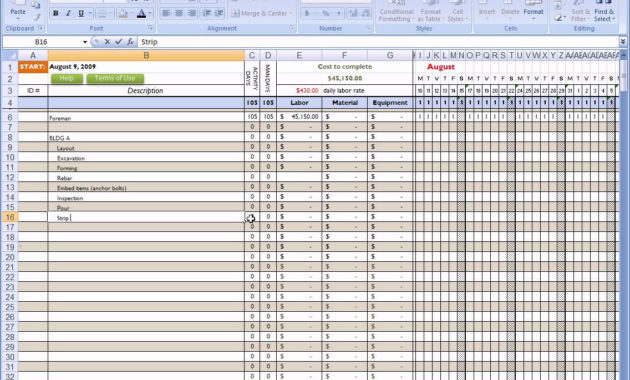Open the Alignment dialog launcher
Image resolution: width=630 pixels, height=380 pixels.
point(291,28)
